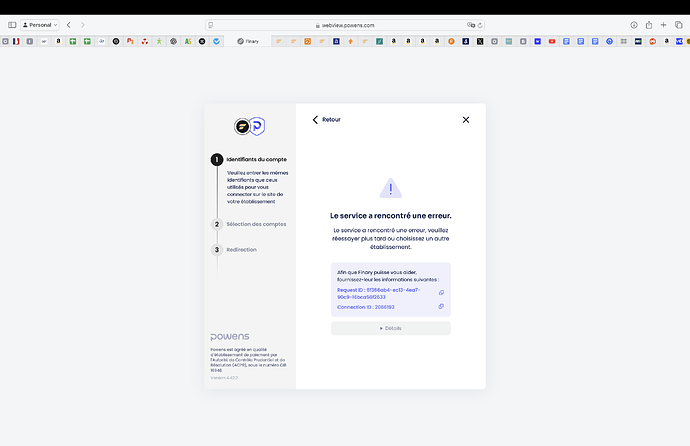Switch to the YouTube tab
This screenshot has height=446, width=690.
552,41
